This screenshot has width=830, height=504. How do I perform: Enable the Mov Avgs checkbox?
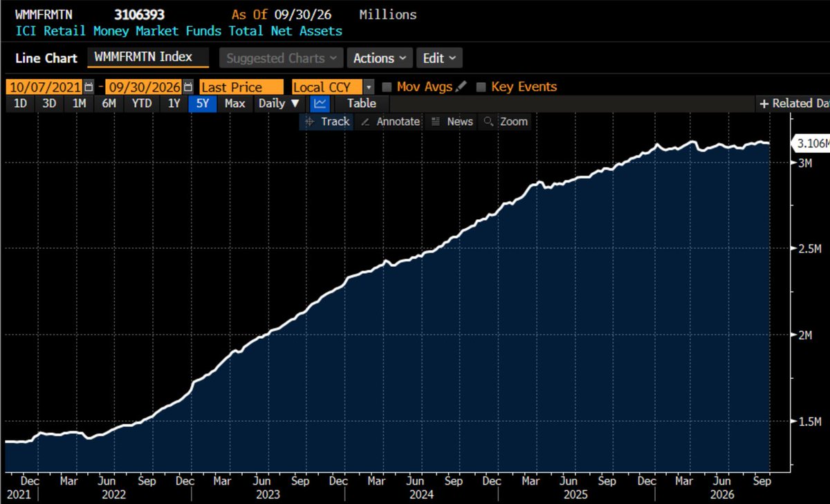pyautogui.click(x=387, y=87)
